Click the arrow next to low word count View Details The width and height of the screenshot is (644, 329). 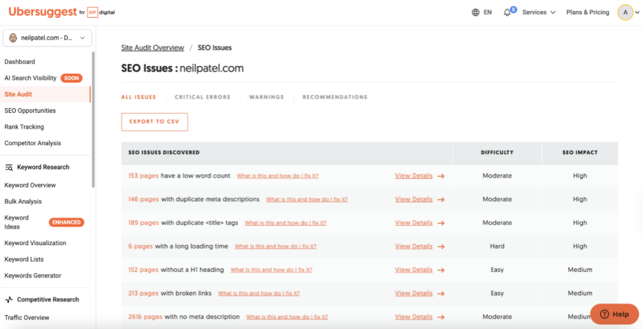[441, 176]
